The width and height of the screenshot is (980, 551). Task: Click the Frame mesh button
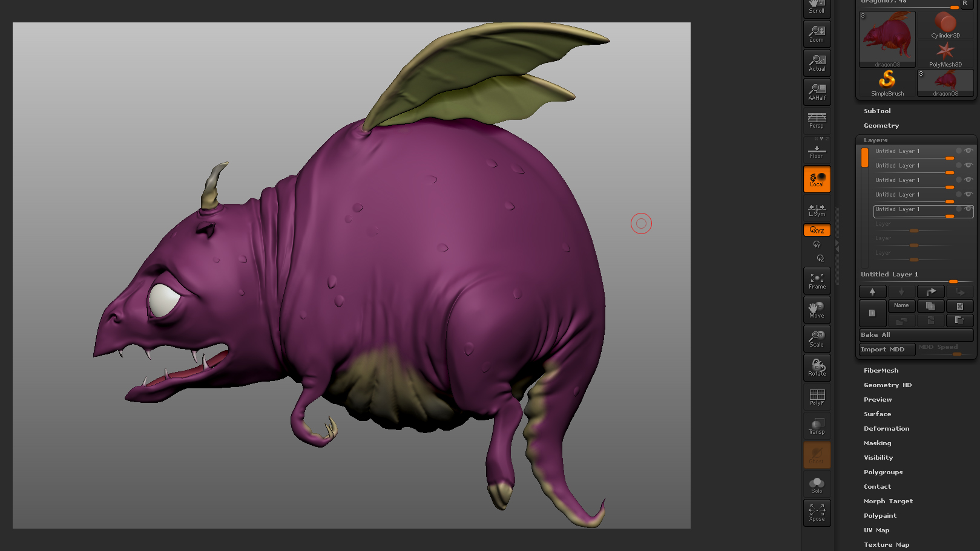point(817,281)
